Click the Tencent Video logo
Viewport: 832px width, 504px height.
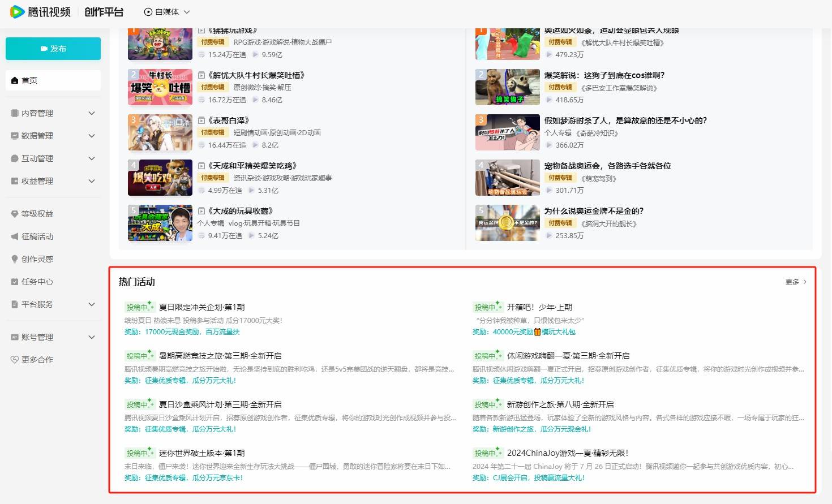tap(40, 11)
